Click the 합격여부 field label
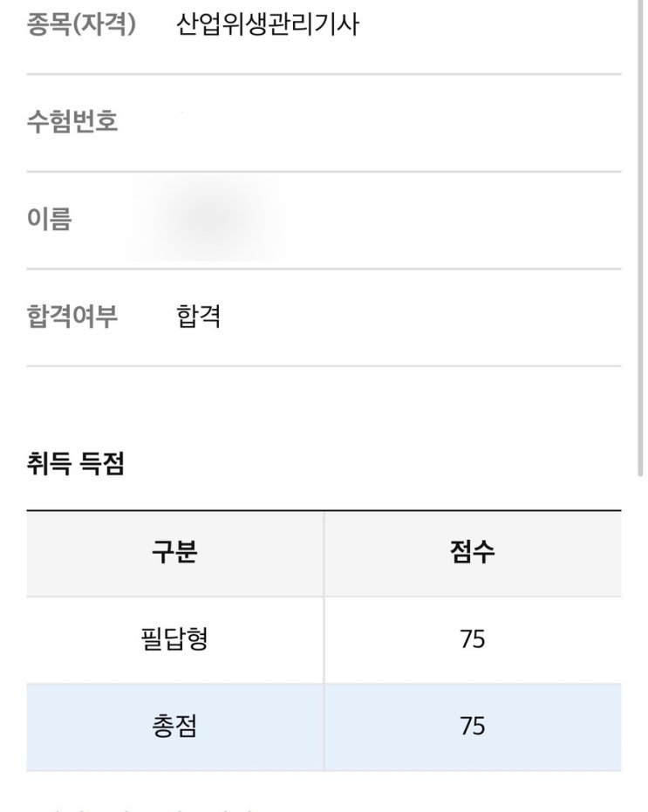 click(x=72, y=317)
